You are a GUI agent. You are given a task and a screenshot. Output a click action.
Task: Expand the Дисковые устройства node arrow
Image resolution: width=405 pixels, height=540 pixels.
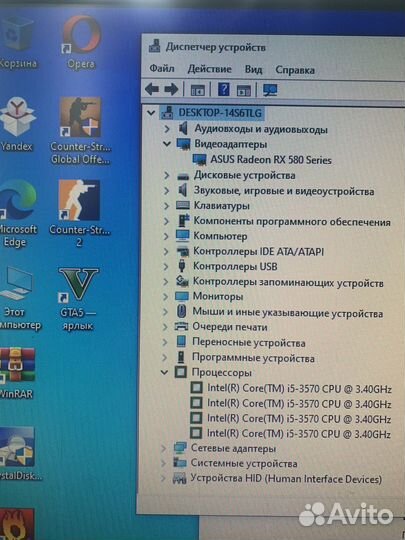coord(167,175)
